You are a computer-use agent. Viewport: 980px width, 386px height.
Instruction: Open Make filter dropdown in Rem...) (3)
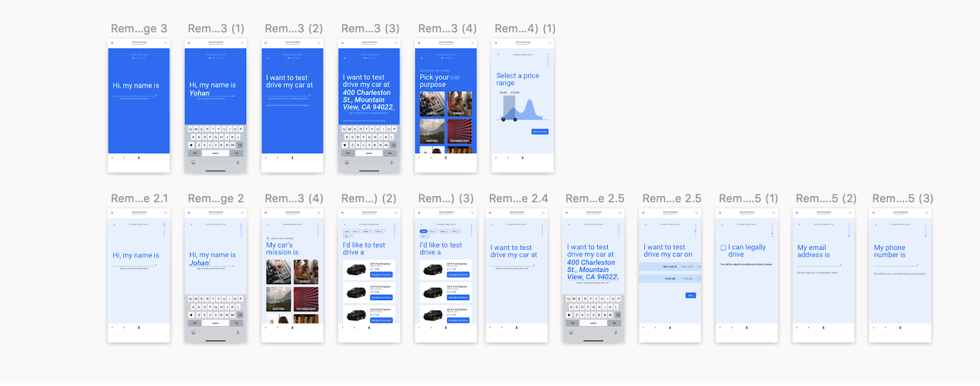pyautogui.click(x=445, y=232)
